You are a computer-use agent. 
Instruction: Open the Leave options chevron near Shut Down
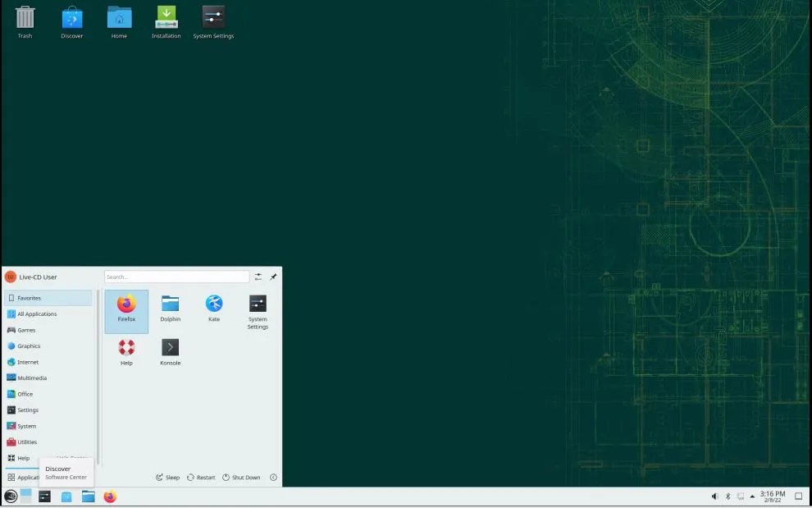coord(273,477)
